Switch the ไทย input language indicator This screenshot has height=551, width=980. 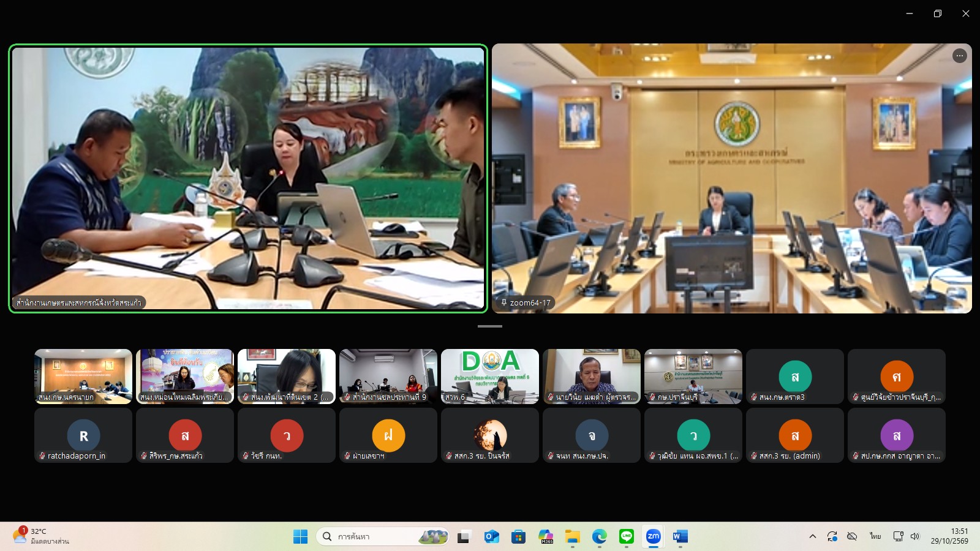coord(875,536)
